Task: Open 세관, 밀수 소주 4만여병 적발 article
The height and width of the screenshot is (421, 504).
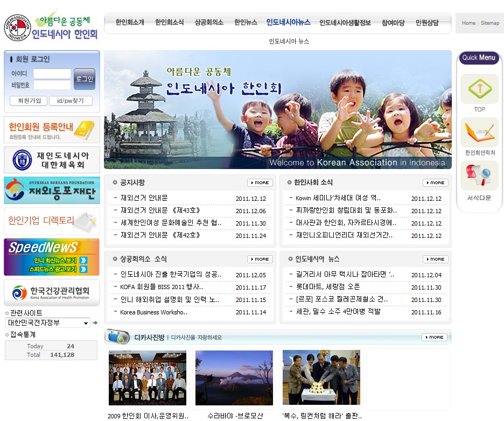Action: click(338, 311)
